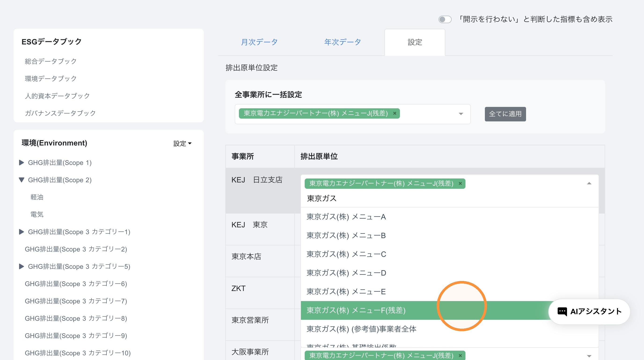644x360 pixels.
Task: Open the AIアシスタント chat button
Action: tap(589, 312)
